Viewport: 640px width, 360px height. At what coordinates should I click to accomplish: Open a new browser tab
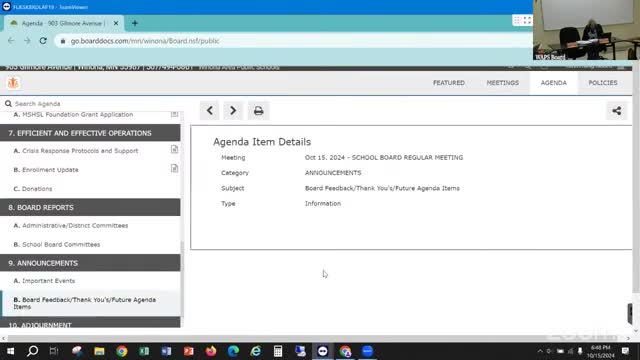pyautogui.click(x=135, y=23)
